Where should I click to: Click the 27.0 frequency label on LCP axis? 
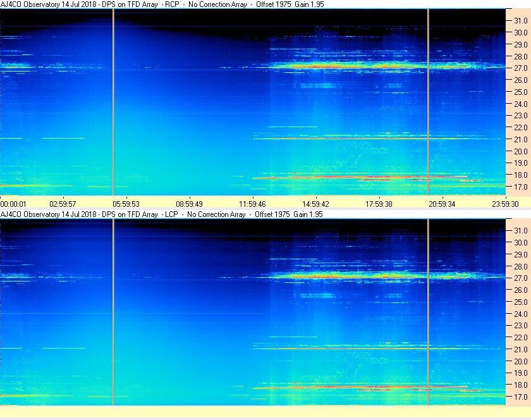(x=520, y=278)
